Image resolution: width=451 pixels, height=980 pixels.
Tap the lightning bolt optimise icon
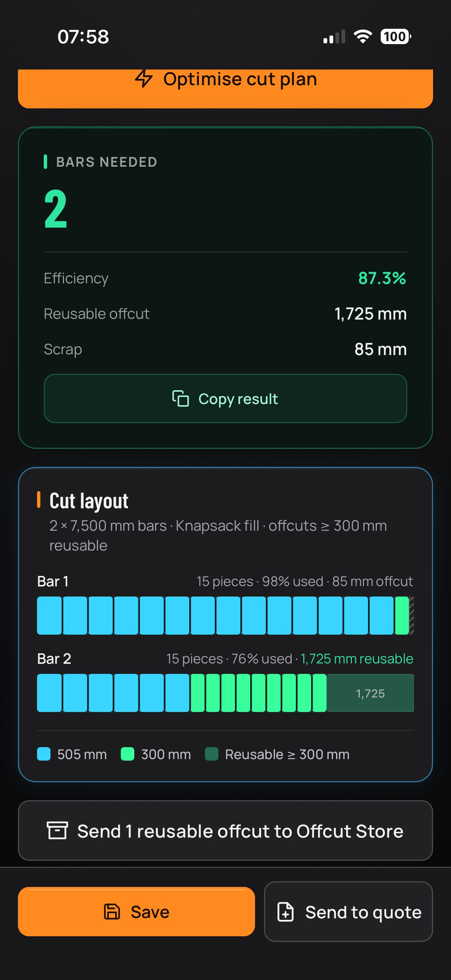click(x=144, y=78)
